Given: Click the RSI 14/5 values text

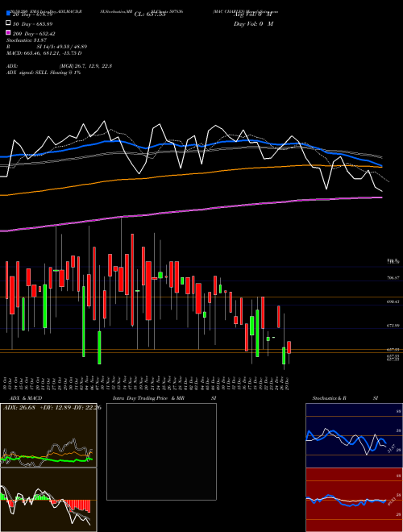Looking at the screenshot, I should point(62,47).
